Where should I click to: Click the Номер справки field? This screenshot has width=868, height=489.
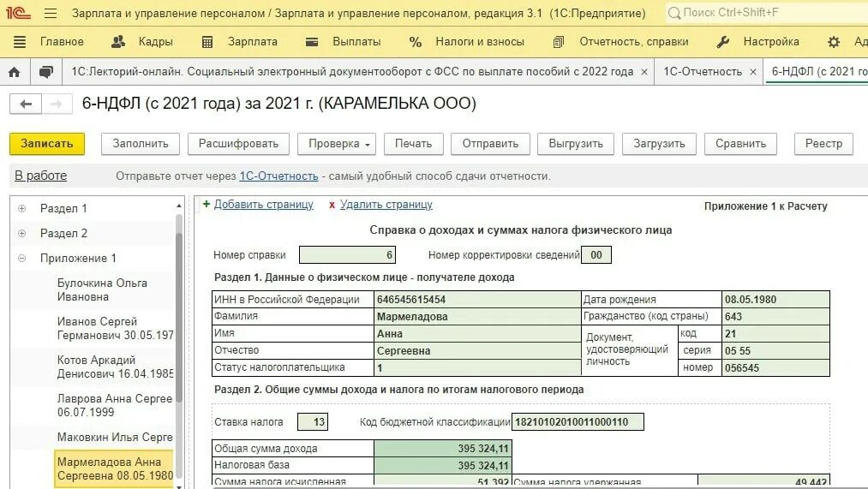tap(347, 255)
